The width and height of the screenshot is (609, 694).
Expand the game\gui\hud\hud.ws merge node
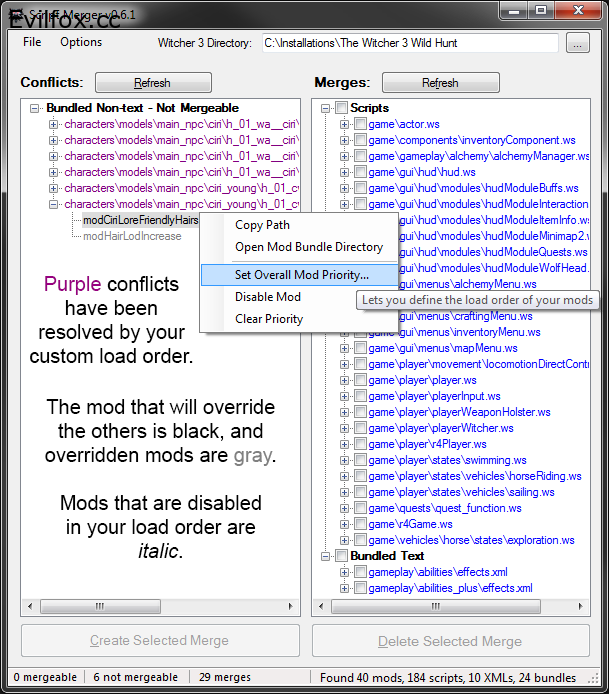[344, 172]
